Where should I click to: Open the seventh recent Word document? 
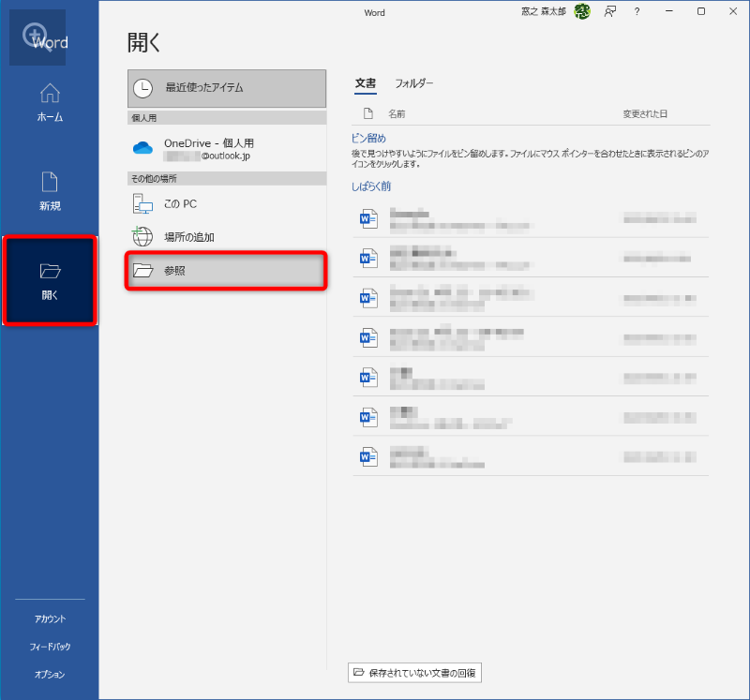(x=530, y=456)
